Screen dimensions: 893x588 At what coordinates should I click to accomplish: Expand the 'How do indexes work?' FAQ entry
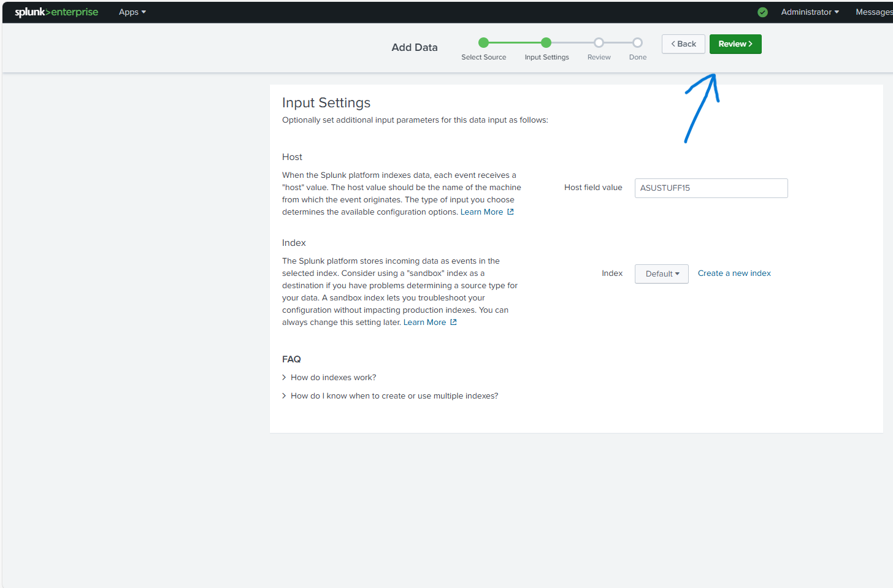point(333,377)
